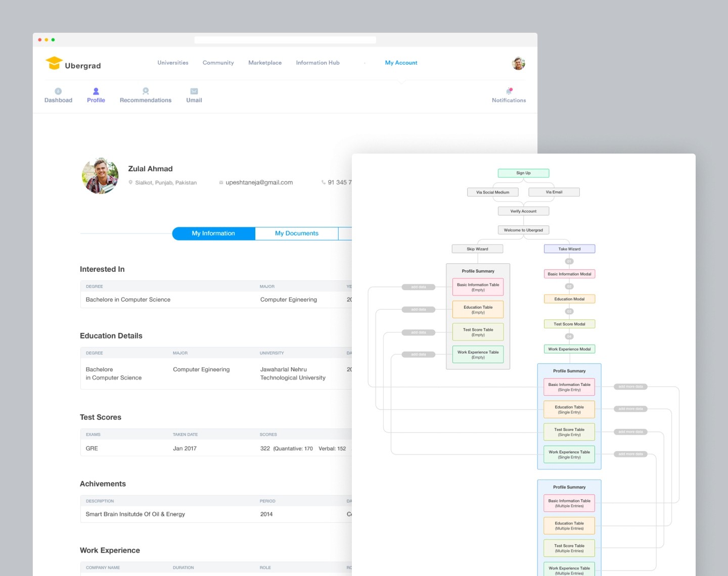The height and width of the screenshot is (576, 728).
Task: Click the browser address bar
Action: point(285,40)
